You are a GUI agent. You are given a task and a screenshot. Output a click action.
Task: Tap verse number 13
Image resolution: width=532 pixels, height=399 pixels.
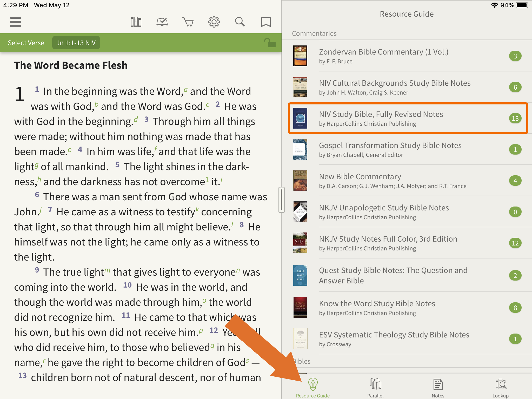(22, 376)
